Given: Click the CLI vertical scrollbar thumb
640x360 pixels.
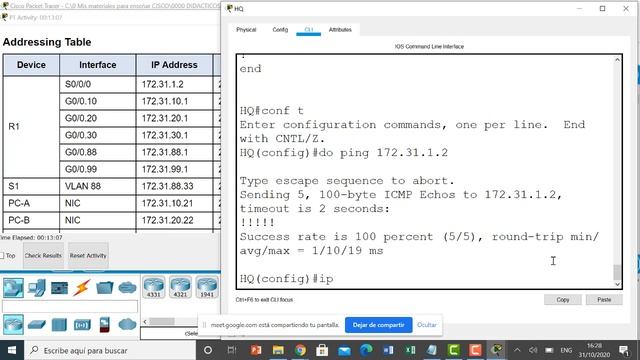Looking at the screenshot, I should pos(617,272).
